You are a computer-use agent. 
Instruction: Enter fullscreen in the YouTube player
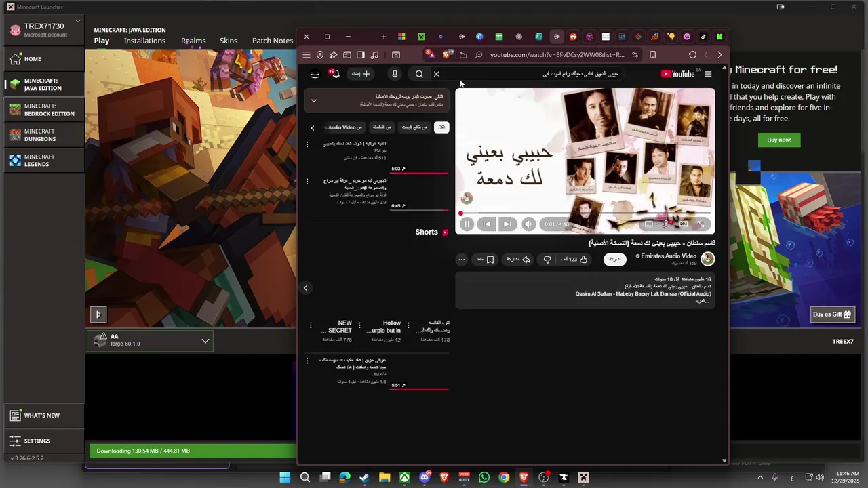pyautogui.click(x=701, y=224)
